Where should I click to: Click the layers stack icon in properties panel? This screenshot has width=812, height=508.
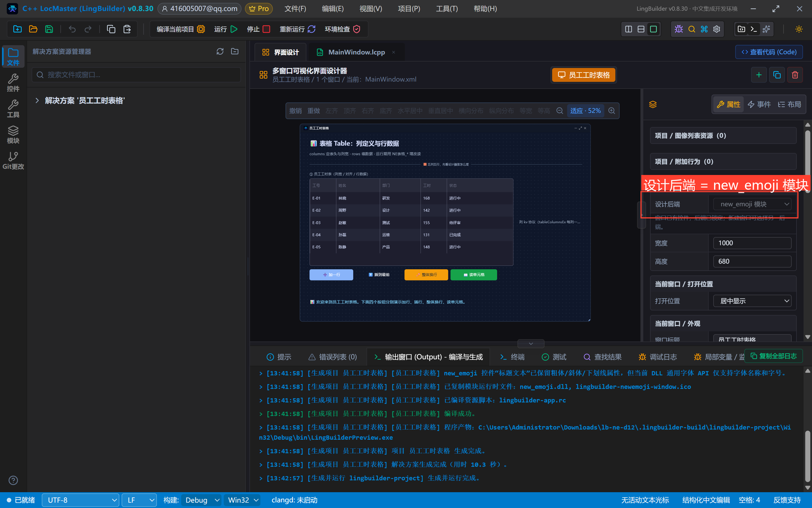click(x=653, y=104)
